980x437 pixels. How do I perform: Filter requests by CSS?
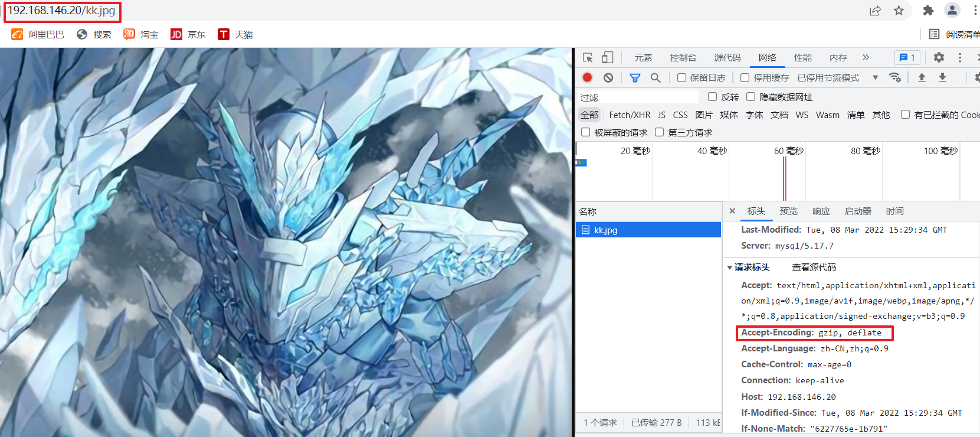tap(680, 115)
